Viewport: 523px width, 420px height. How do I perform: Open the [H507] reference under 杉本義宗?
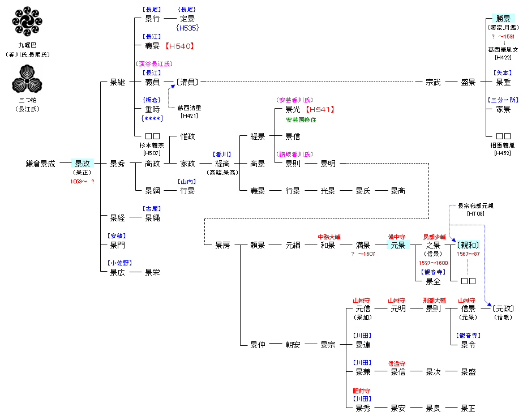tap(152, 153)
